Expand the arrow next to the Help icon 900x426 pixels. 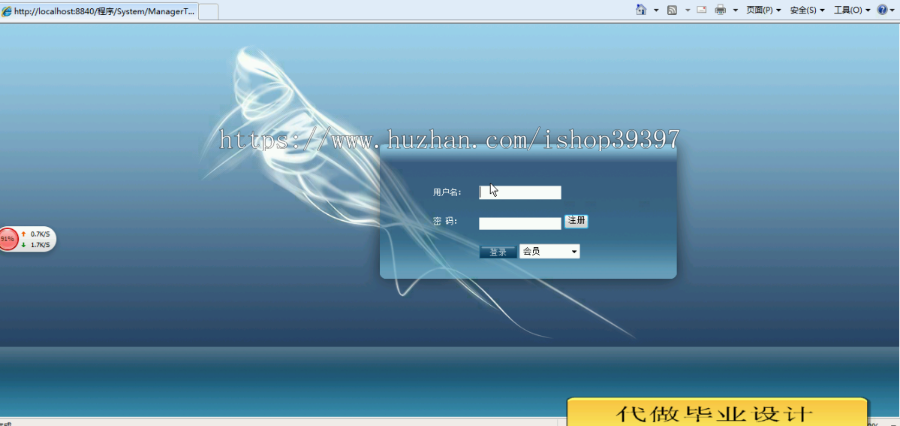click(893, 10)
